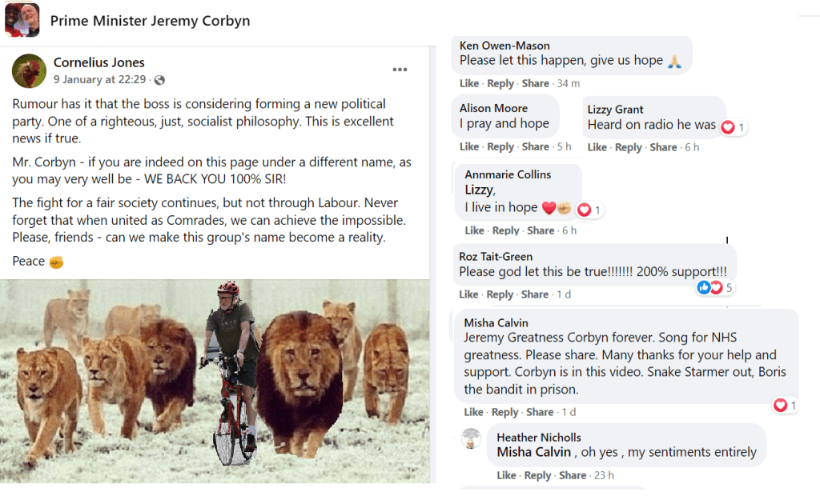Viewport: 820px width, 504px height.
Task: Open Cornelius Jones's profile picture
Action: [x=29, y=71]
